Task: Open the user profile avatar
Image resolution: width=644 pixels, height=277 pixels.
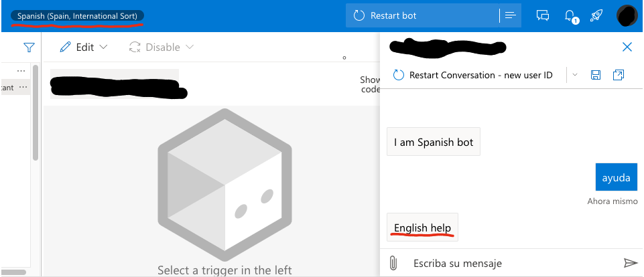Action: (627, 15)
